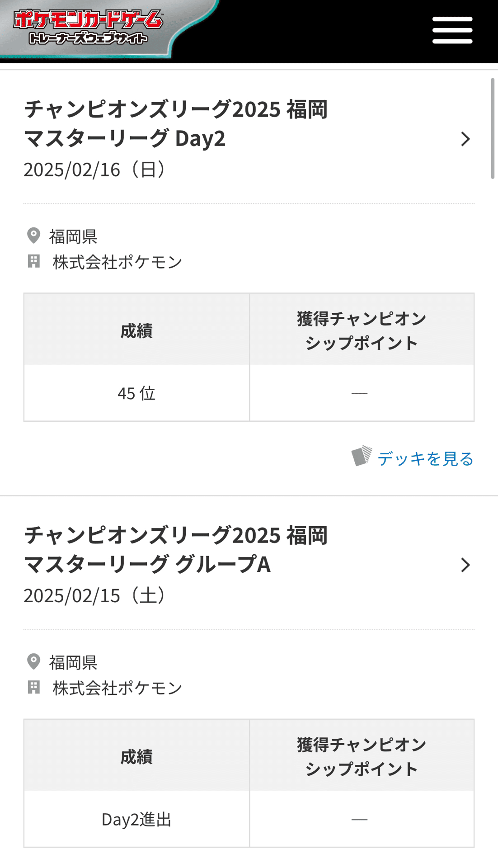Click the location pin icon in the グループA event

click(34, 662)
